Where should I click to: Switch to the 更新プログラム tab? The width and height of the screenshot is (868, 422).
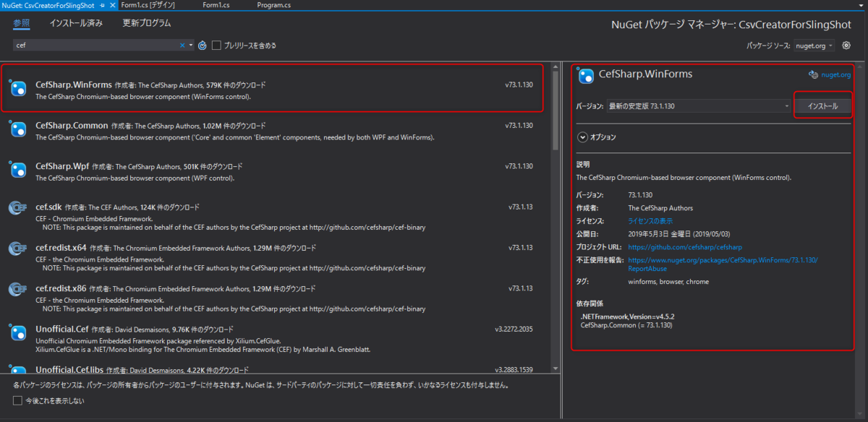click(x=147, y=23)
